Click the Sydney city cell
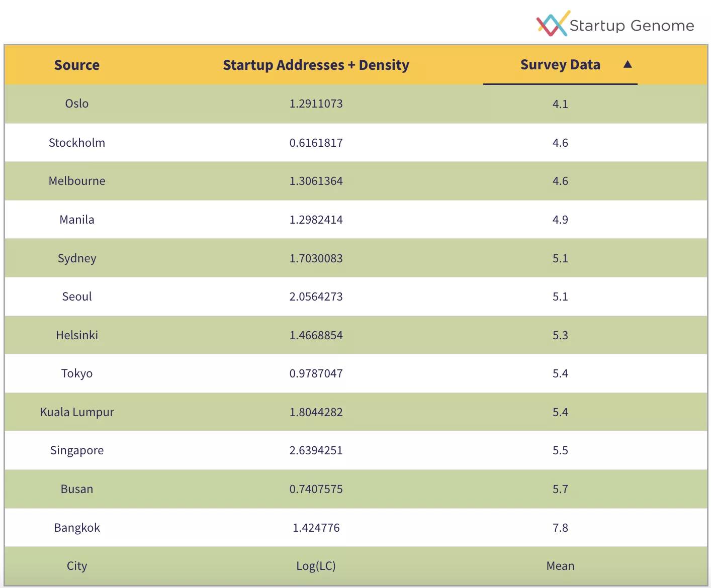Viewport: 711px width, 588px height. coord(77,258)
